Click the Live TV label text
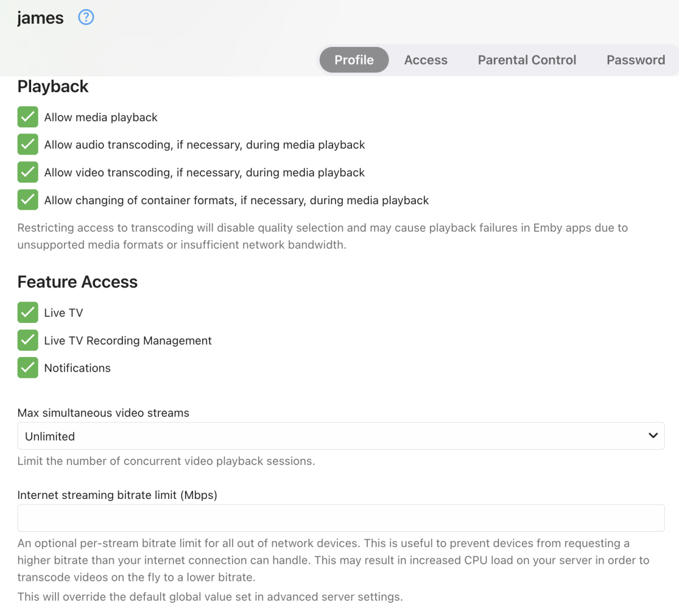This screenshot has height=616, width=679. (x=63, y=313)
